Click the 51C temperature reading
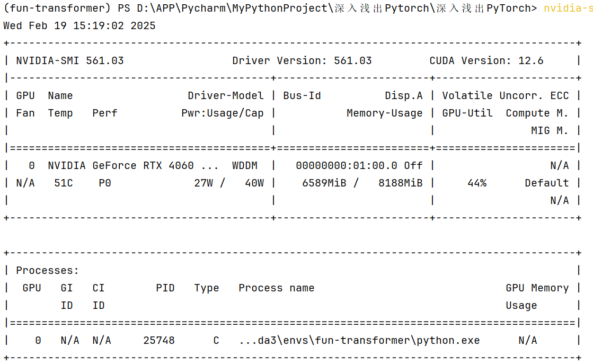The width and height of the screenshot is (593, 364). [64, 183]
